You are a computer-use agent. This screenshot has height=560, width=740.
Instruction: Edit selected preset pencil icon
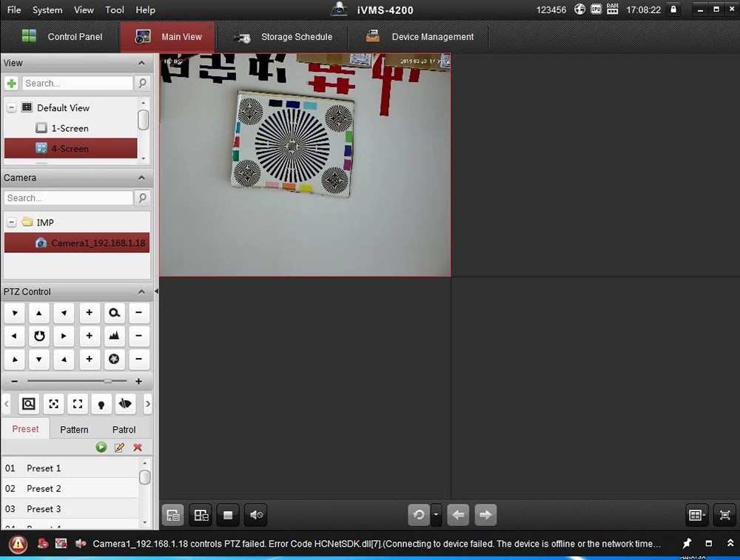(119, 448)
